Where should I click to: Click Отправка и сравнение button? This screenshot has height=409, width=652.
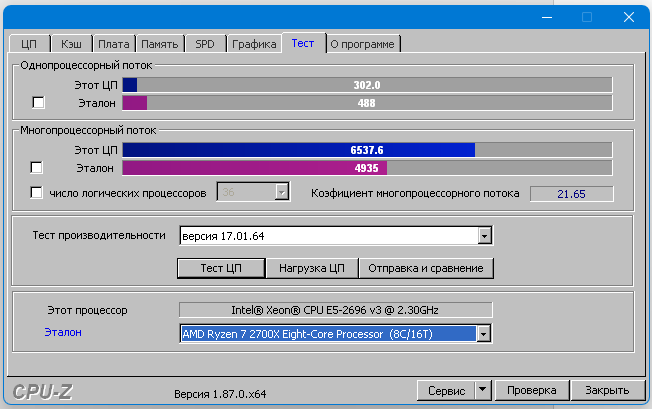point(426,268)
